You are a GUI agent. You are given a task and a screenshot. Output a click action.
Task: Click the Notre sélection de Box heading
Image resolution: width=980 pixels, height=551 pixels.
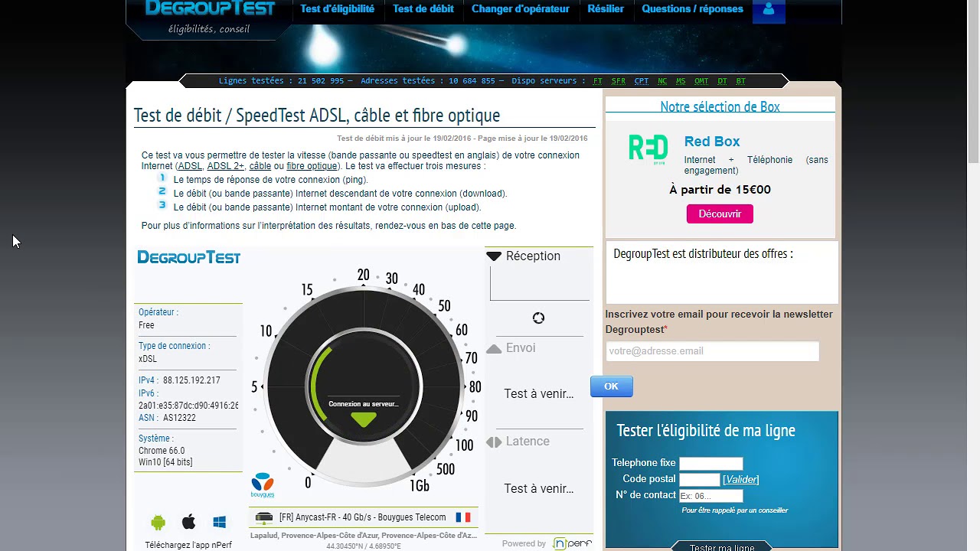[720, 107]
